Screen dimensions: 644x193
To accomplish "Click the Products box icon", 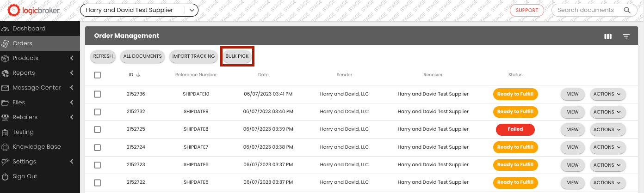I will pyautogui.click(x=5, y=58).
